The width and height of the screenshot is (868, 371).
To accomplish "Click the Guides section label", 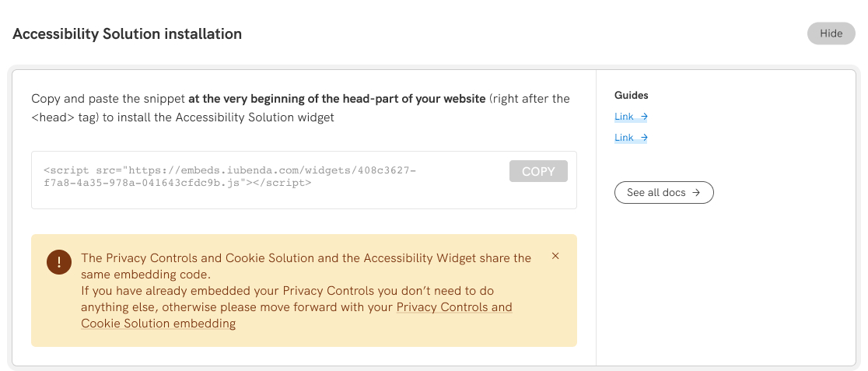I will 632,95.
